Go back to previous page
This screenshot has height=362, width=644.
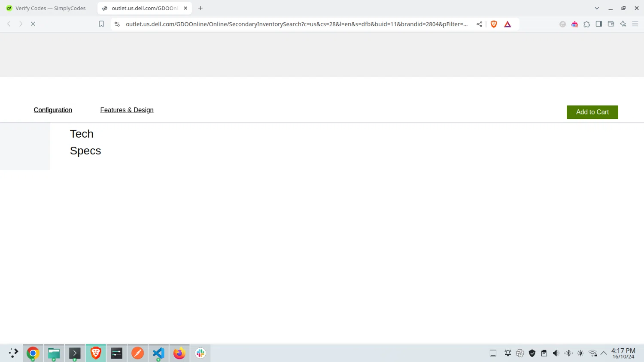9,24
